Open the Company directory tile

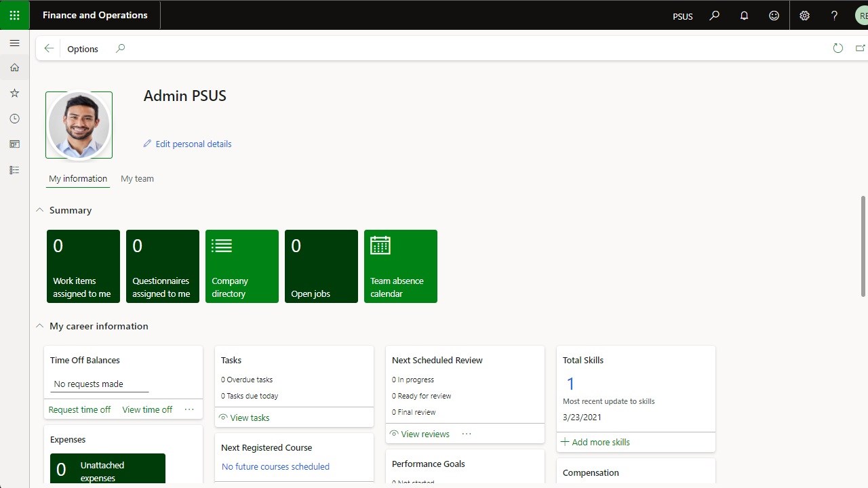[x=242, y=266]
